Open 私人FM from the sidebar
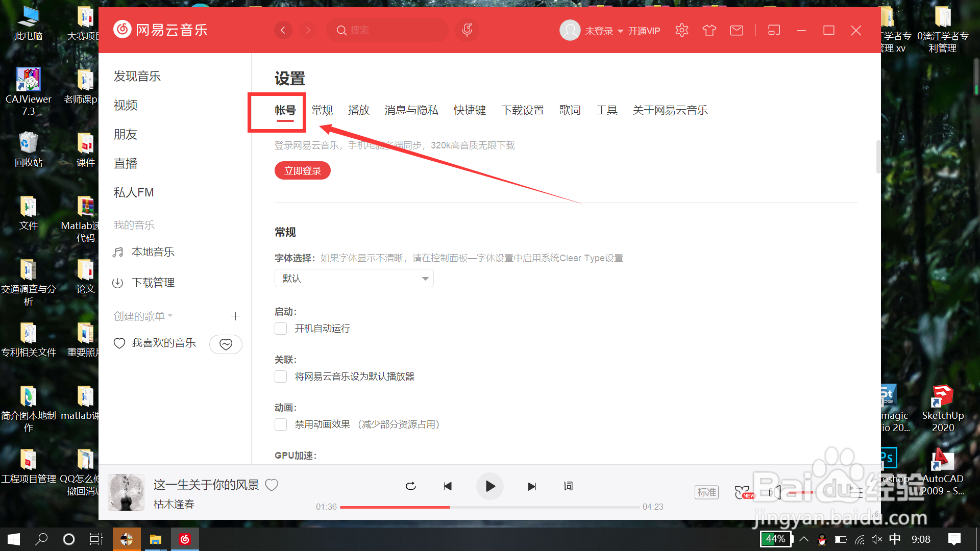Screen dimensions: 980x551 133,192
